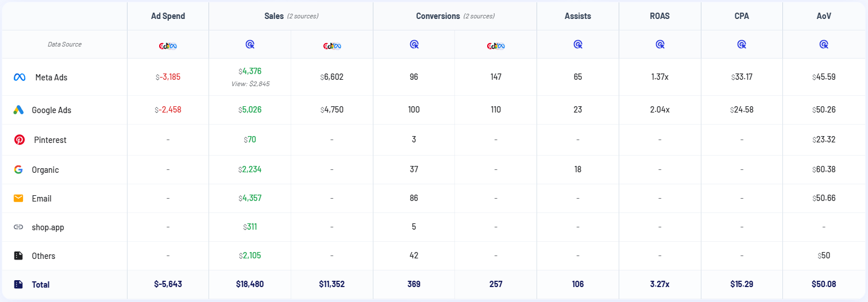Click the Pinterest logo icon
868x302 pixels.
point(20,140)
